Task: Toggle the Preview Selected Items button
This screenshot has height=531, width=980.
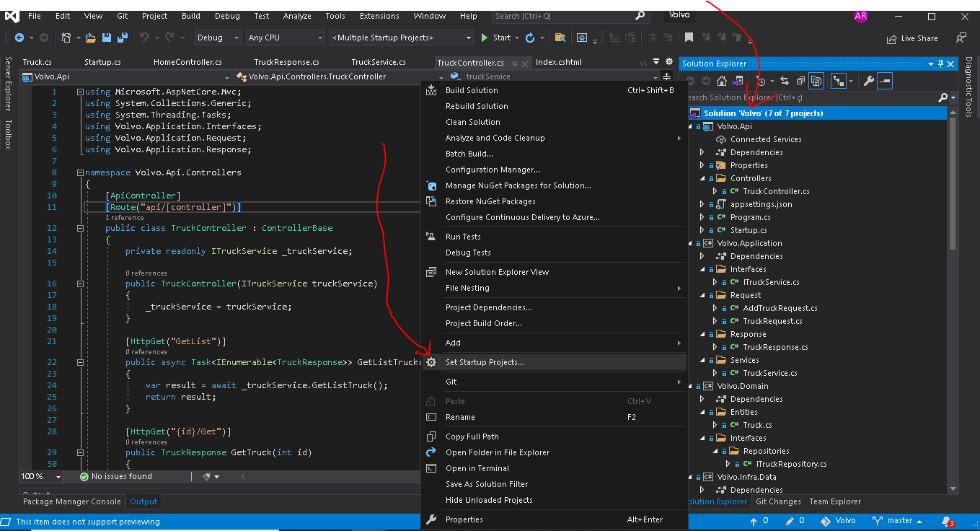Action: [x=885, y=82]
